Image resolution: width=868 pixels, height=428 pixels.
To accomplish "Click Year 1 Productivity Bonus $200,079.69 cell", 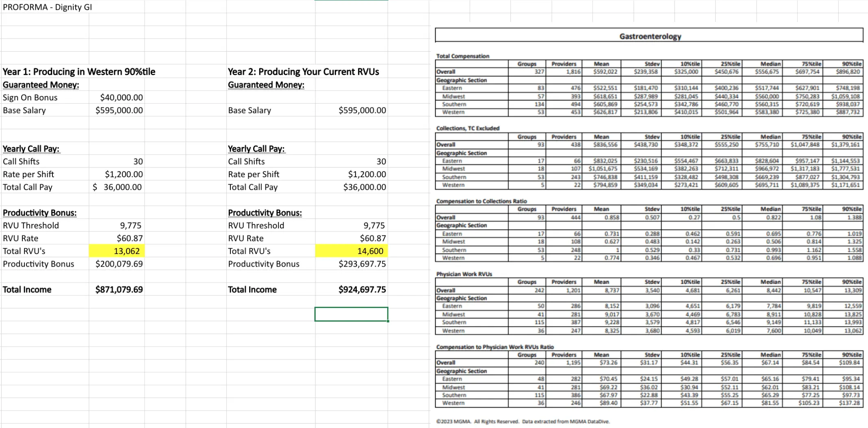I will pos(119,264).
